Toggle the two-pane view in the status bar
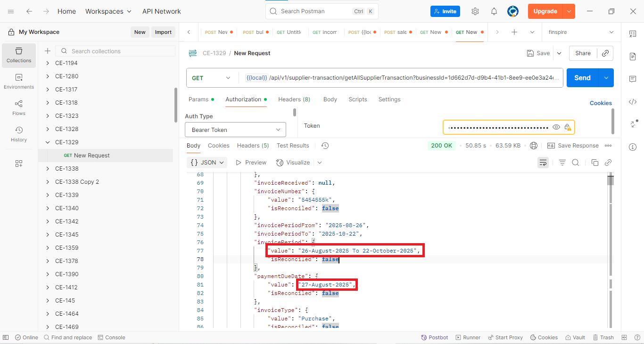This screenshot has width=644, height=344. coord(624,337)
